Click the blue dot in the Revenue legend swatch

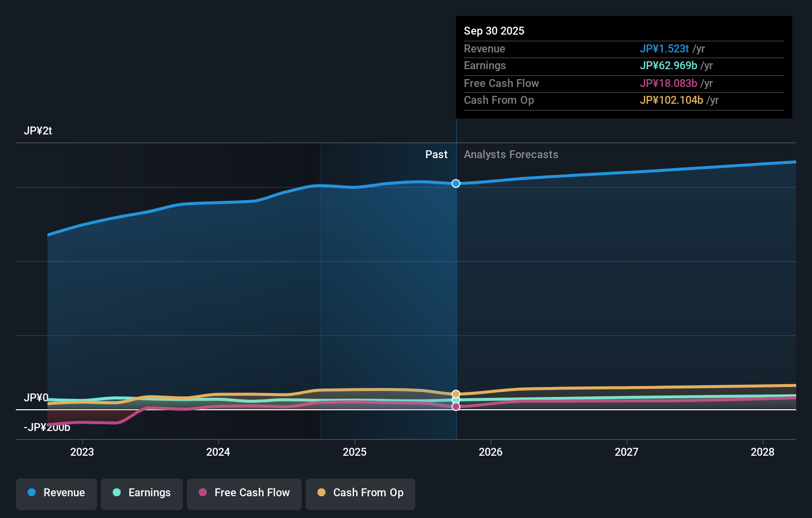32,493
